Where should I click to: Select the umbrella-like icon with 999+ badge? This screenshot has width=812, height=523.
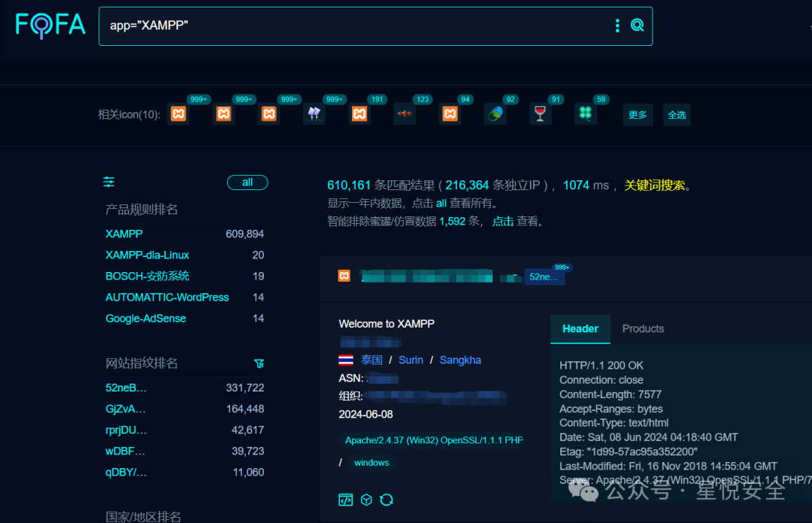[x=314, y=113]
